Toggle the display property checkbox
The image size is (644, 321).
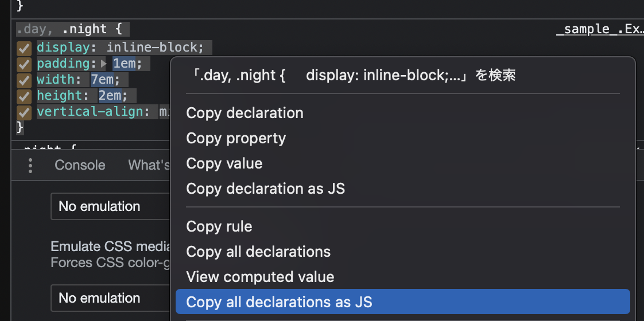coord(24,48)
